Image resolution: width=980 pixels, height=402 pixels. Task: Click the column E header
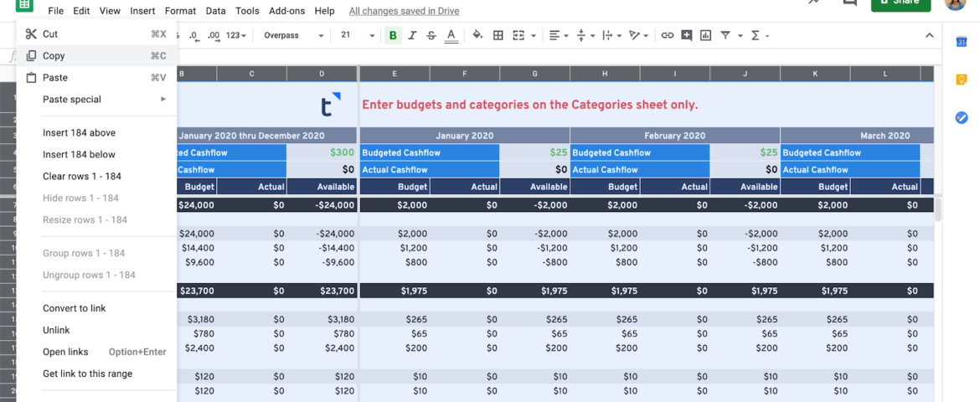395,74
